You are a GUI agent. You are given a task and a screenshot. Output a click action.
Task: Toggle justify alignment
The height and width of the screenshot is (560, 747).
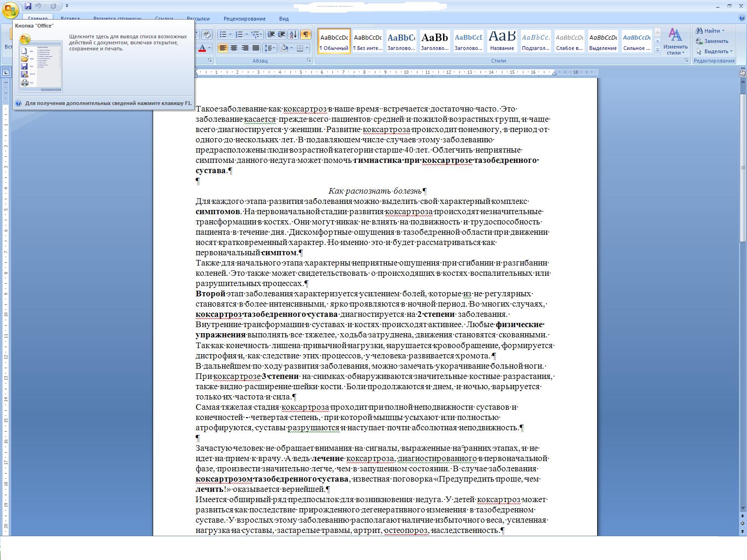pos(255,48)
